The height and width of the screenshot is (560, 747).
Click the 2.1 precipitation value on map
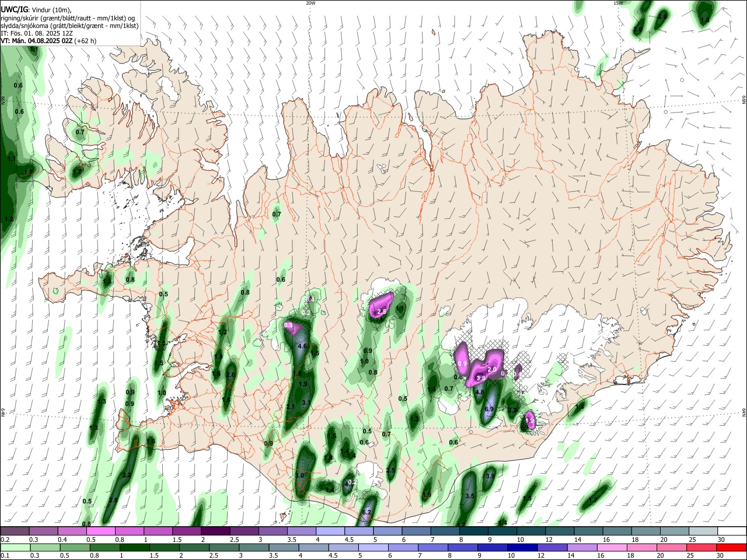pos(291,407)
